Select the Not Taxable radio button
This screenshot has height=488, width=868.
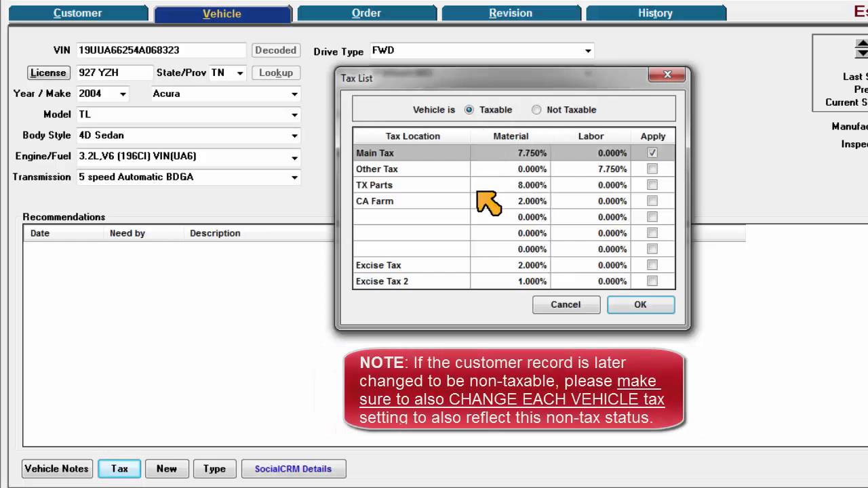tap(536, 110)
